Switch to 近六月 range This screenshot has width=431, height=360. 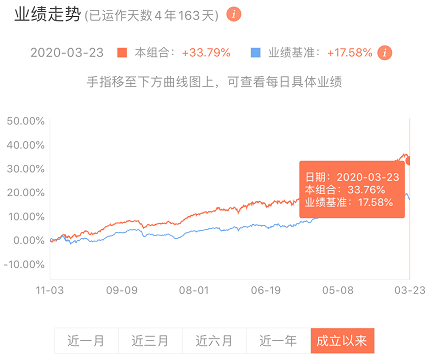point(214,341)
